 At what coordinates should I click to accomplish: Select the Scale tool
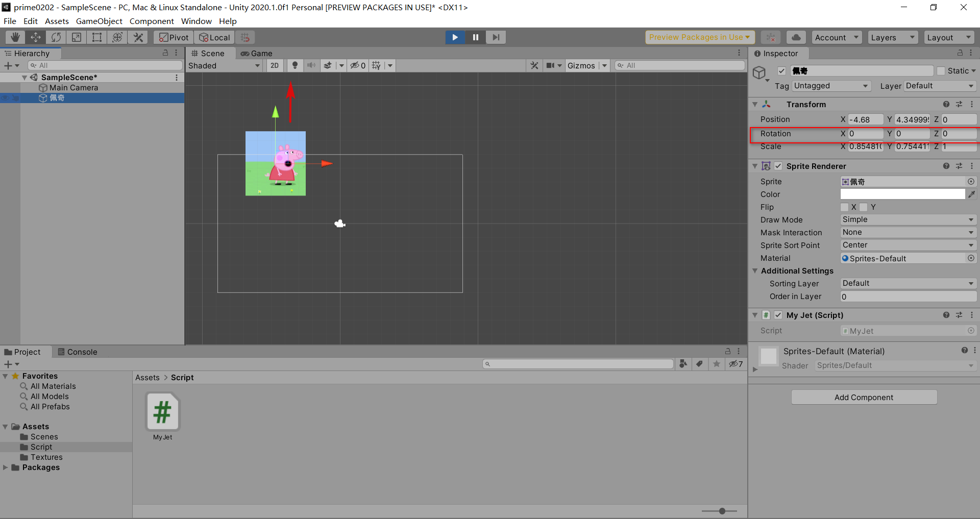click(x=77, y=37)
